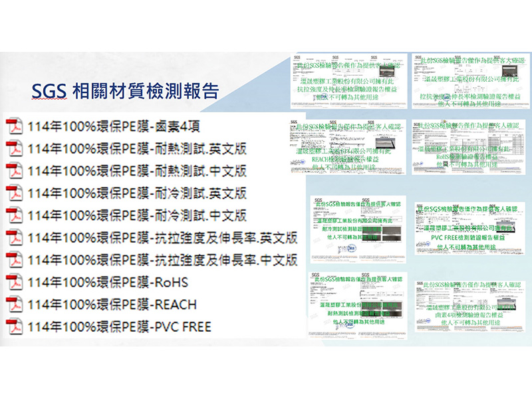Select PDF icon of 抗拉強度及伸長率.英文版
Image resolution: width=532 pixels, height=399 pixels.
pyautogui.click(x=14, y=237)
